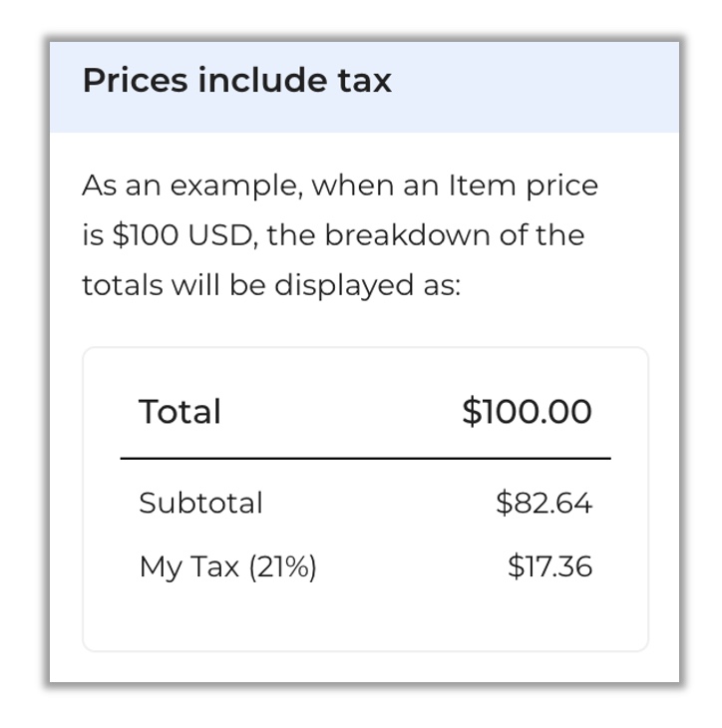Click the word 'Item' in the description
The height and width of the screenshot is (728, 722).
point(482,185)
